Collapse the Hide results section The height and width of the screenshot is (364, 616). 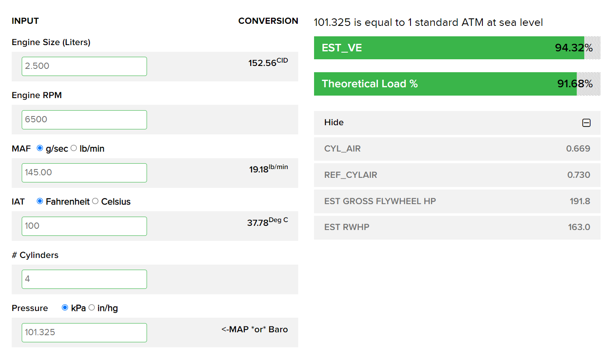pyautogui.click(x=334, y=123)
